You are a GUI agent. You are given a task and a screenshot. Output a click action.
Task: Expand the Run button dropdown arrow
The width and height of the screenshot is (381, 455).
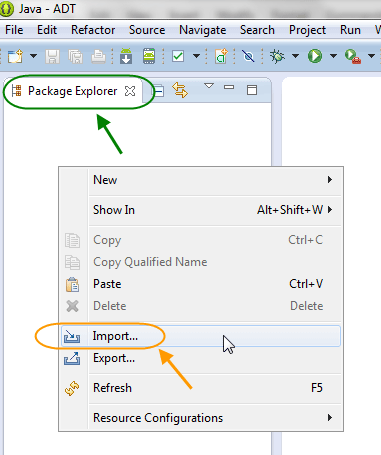tap(333, 56)
